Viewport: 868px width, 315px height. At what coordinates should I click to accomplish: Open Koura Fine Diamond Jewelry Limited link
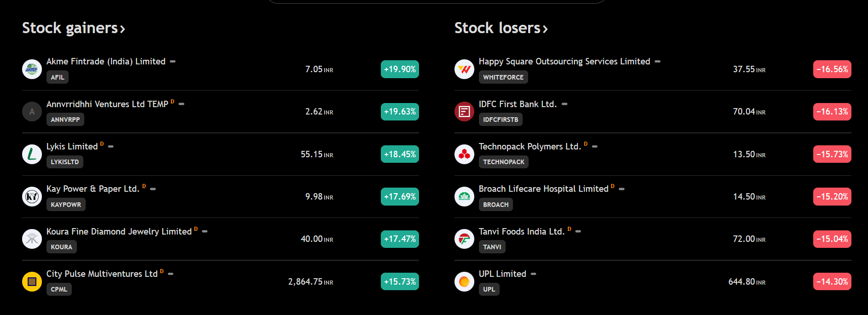click(x=119, y=231)
